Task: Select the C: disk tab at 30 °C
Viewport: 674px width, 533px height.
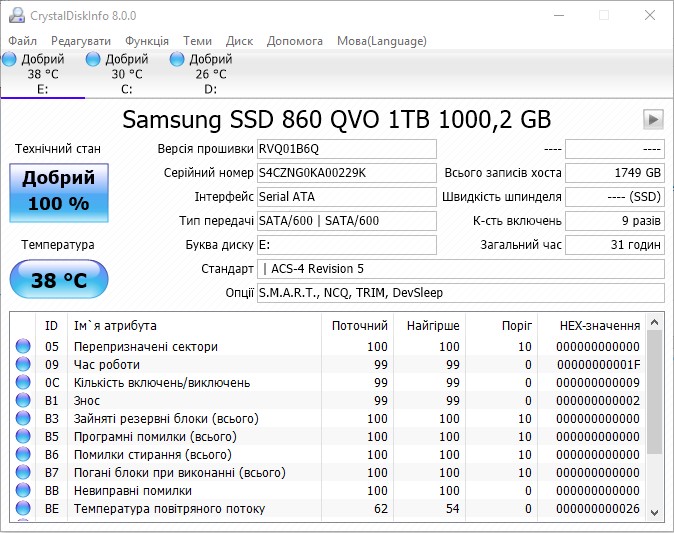Action: pos(126,74)
